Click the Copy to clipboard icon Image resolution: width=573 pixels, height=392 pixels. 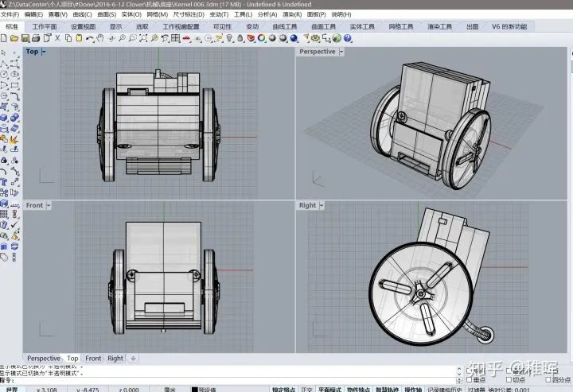click(x=68, y=38)
